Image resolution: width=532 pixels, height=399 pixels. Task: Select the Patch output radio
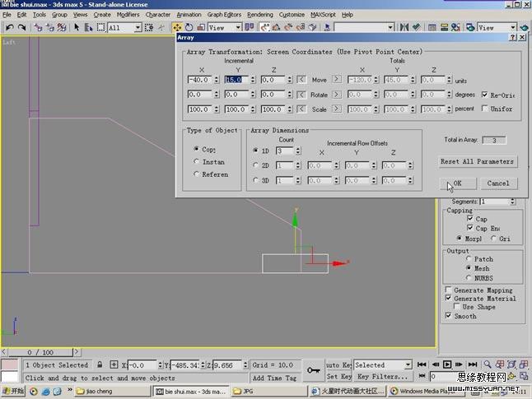pyautogui.click(x=469, y=258)
